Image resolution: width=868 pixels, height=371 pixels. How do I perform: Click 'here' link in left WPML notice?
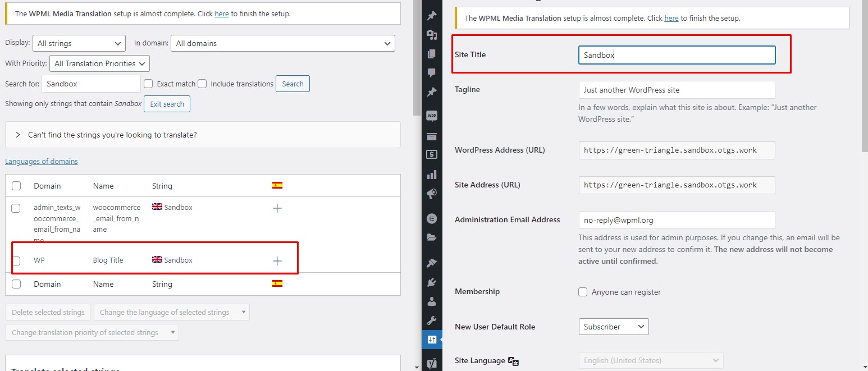coord(222,13)
